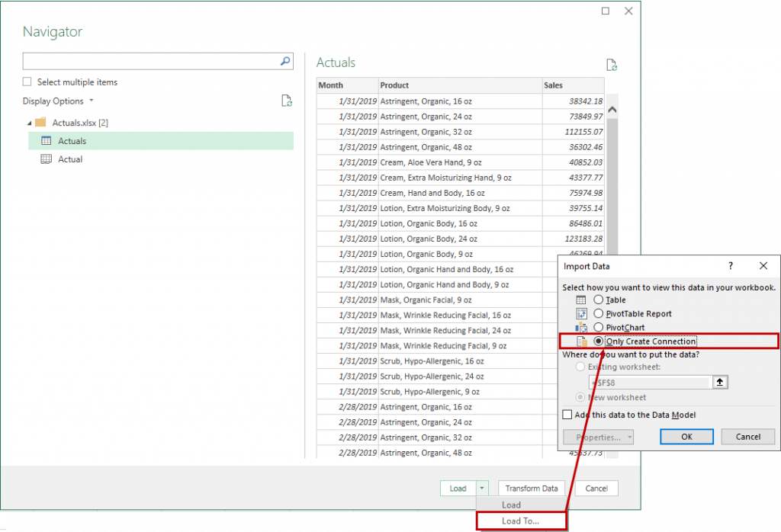
Task: Confirm with the OK button
Action: (x=686, y=436)
